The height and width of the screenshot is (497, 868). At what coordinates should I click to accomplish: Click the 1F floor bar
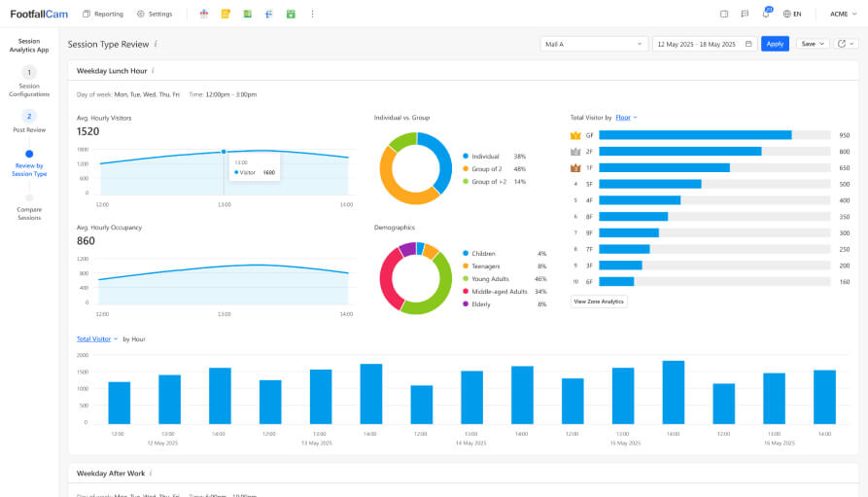[664, 167]
